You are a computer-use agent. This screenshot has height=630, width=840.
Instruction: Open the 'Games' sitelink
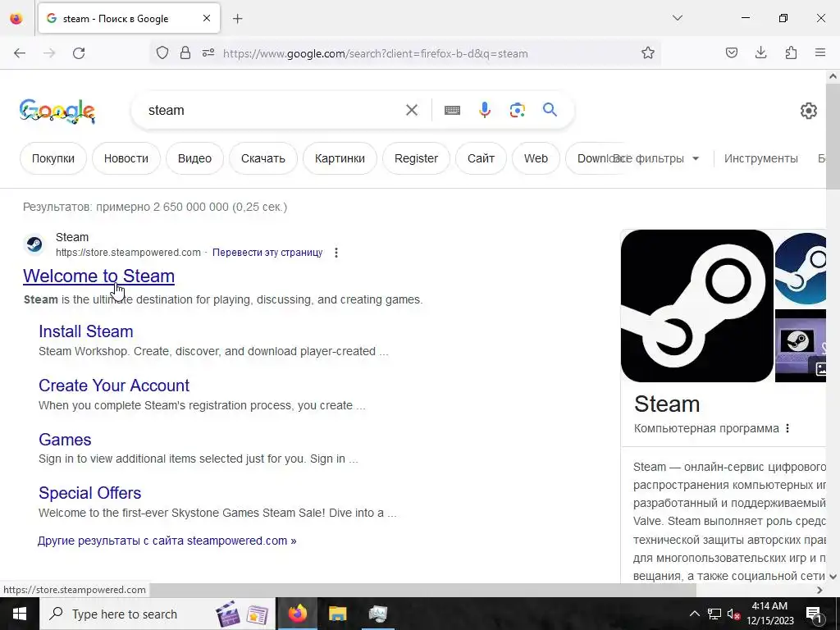click(65, 440)
